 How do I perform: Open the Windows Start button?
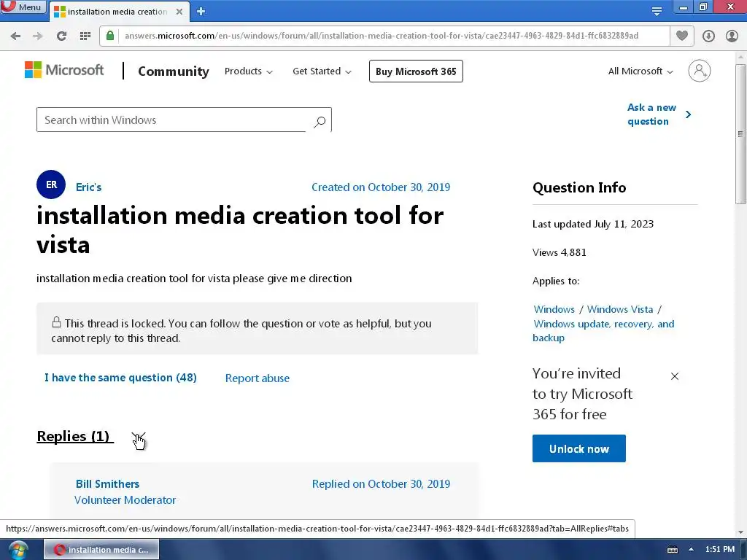pyautogui.click(x=18, y=550)
